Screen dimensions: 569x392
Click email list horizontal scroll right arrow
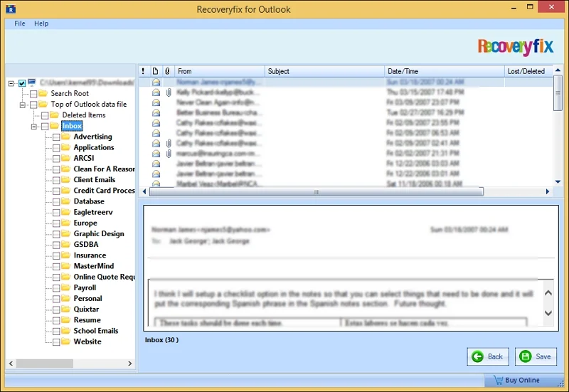(x=547, y=191)
